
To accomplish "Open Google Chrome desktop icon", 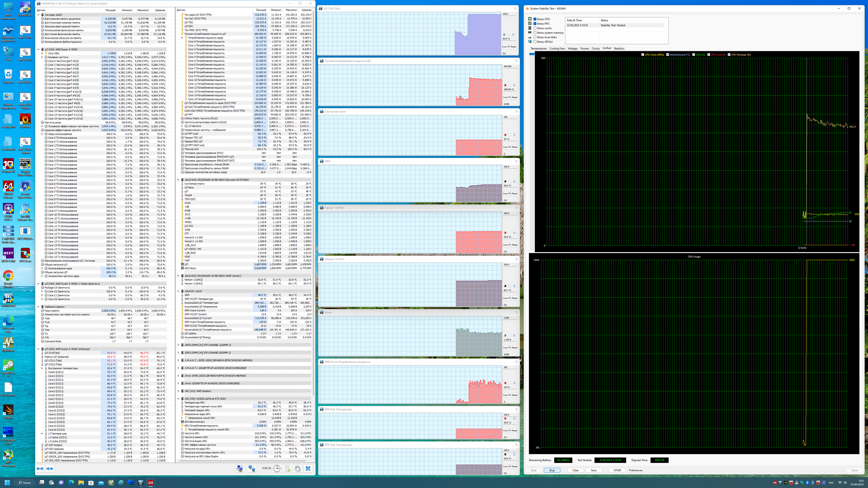I will 8,279.
